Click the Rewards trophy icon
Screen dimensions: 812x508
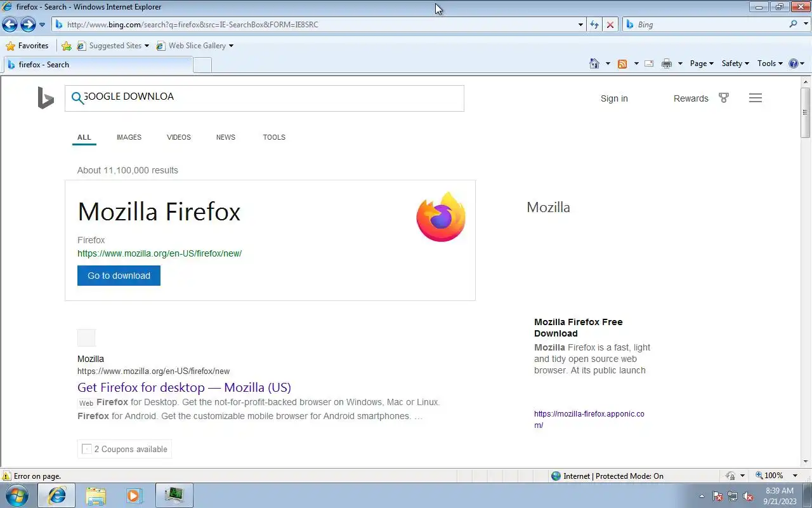pos(724,98)
